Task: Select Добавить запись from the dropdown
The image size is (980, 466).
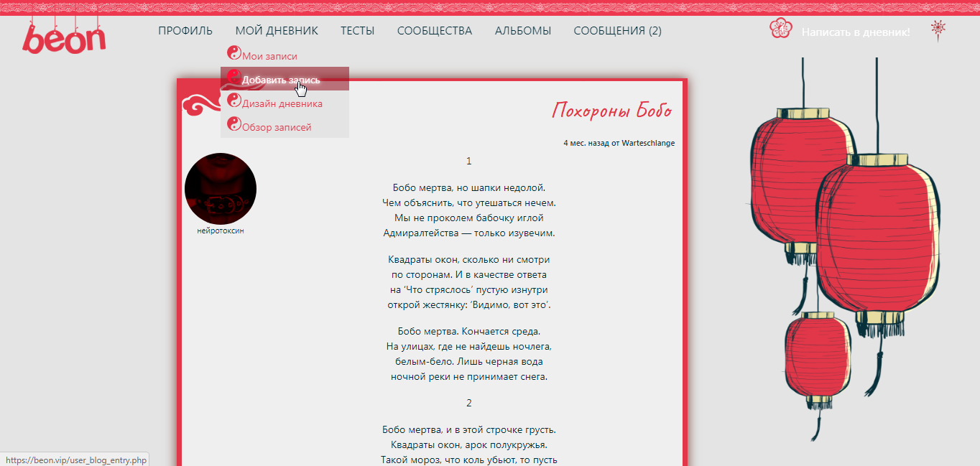Action: click(281, 80)
